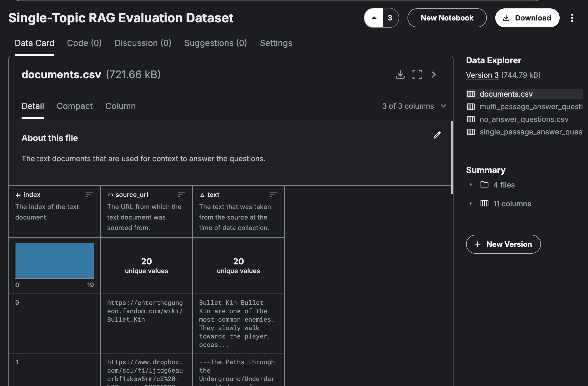Viewport: 588px width, 386px height.
Task: Click the link icon of source_url column
Action: 110,195
